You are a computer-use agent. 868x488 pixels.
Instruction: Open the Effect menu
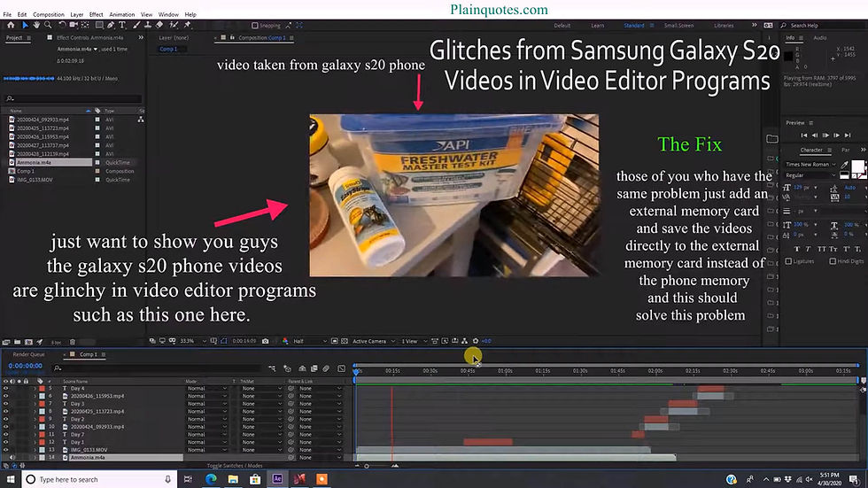click(x=96, y=14)
